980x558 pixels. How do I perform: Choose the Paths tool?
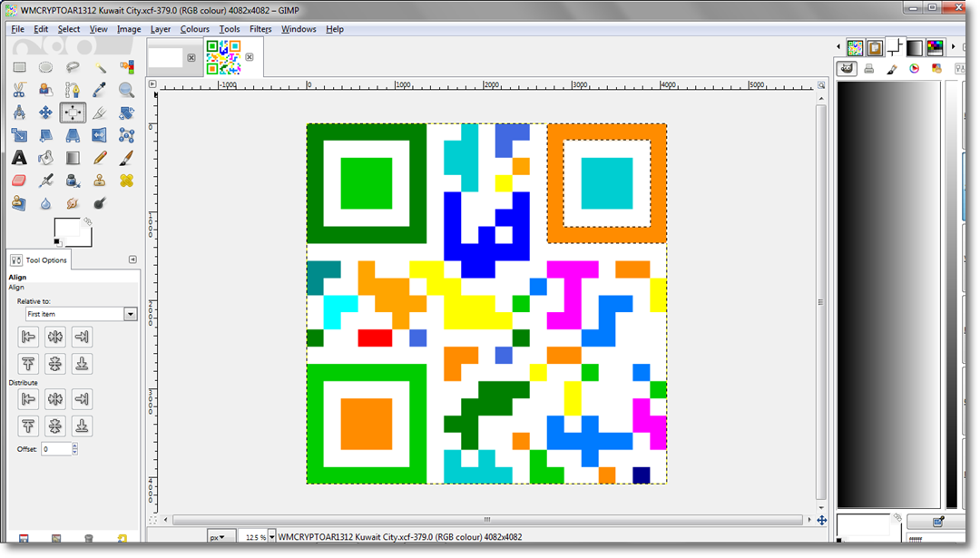tap(73, 90)
